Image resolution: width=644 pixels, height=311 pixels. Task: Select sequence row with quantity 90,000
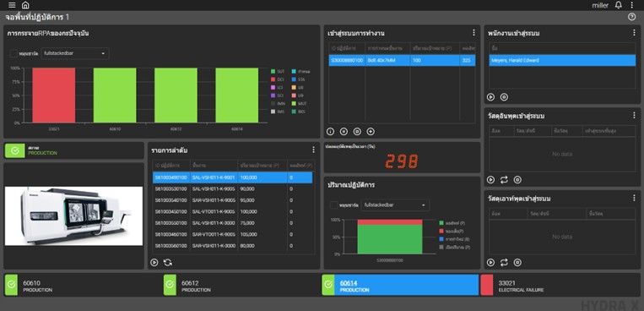(232, 188)
